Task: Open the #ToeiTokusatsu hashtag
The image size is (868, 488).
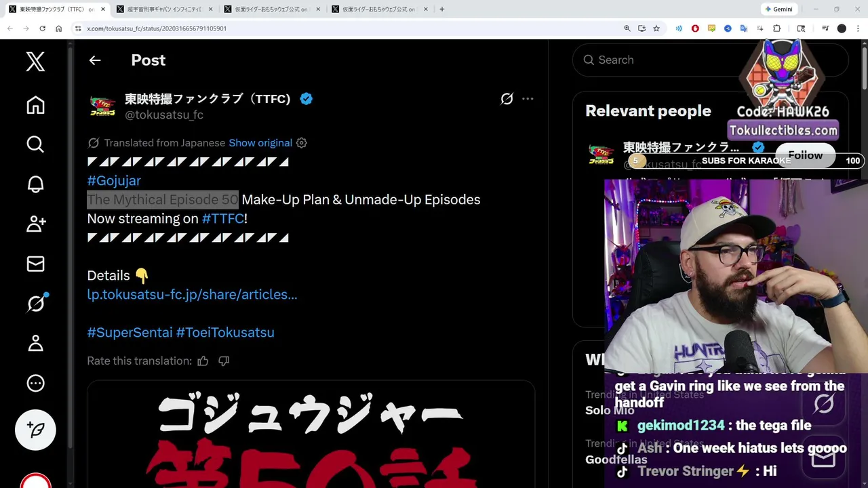Action: point(225,333)
